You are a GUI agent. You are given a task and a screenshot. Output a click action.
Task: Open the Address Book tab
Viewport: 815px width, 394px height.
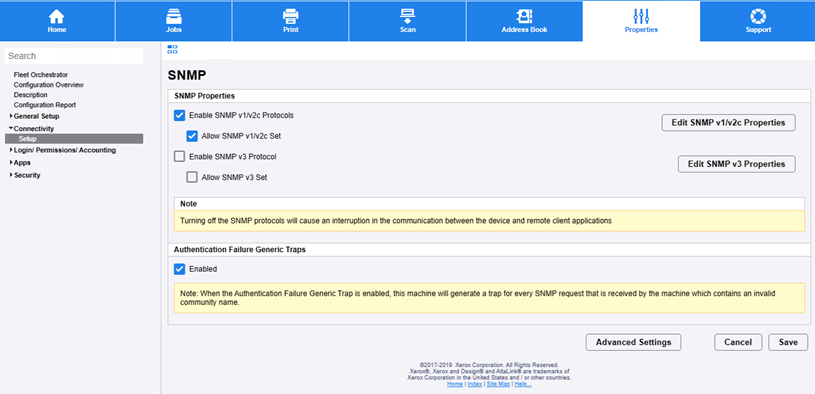524,21
